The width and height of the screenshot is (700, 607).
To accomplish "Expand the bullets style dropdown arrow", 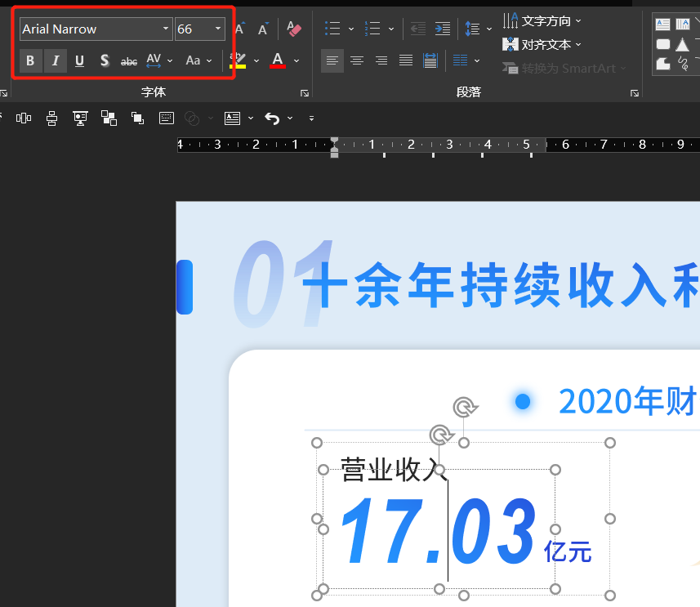I will [x=351, y=29].
